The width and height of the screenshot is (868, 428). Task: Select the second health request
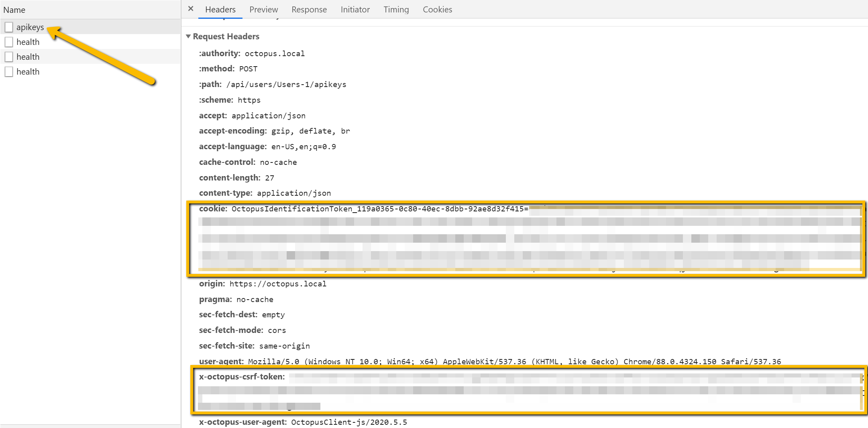click(x=28, y=57)
